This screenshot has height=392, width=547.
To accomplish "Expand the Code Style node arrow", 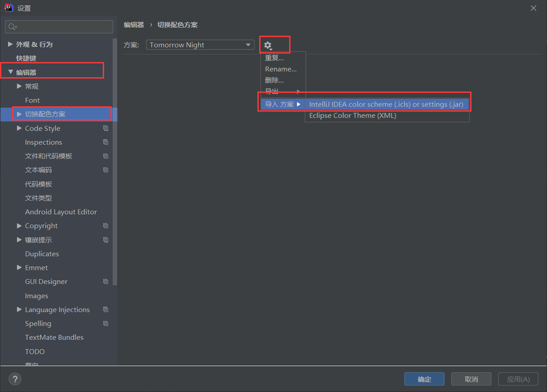I will 19,128.
